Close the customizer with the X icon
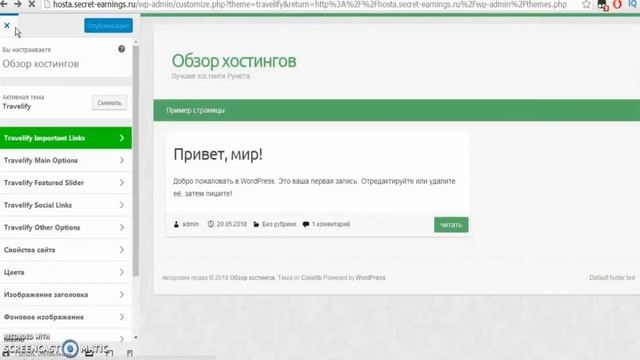Image resolution: width=640 pixels, height=360 pixels. [x=7, y=25]
